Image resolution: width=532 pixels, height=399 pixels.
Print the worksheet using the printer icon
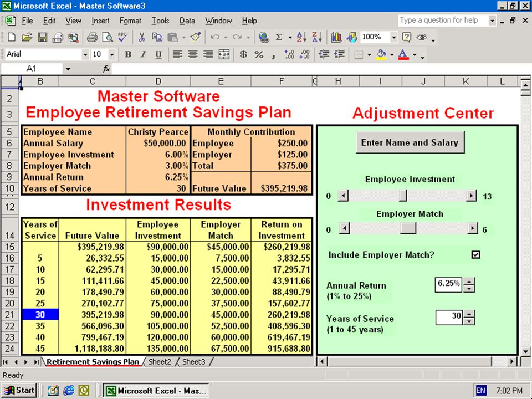tap(92, 37)
